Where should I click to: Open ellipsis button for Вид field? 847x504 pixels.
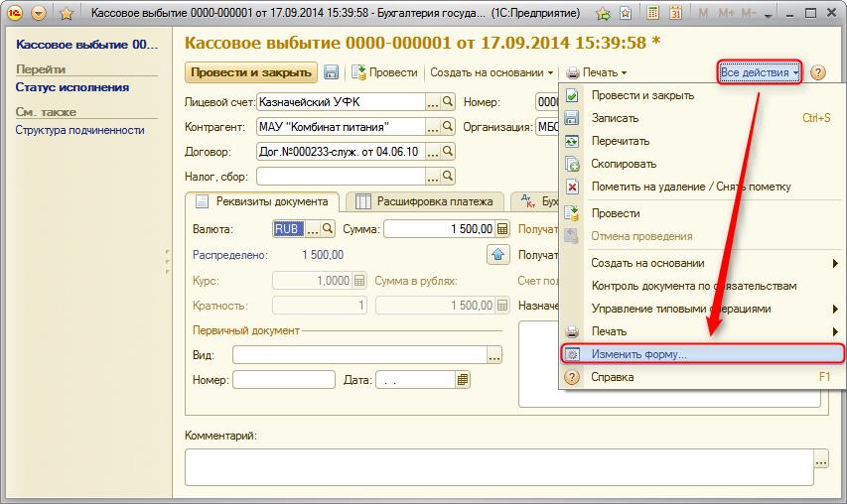[x=494, y=355]
